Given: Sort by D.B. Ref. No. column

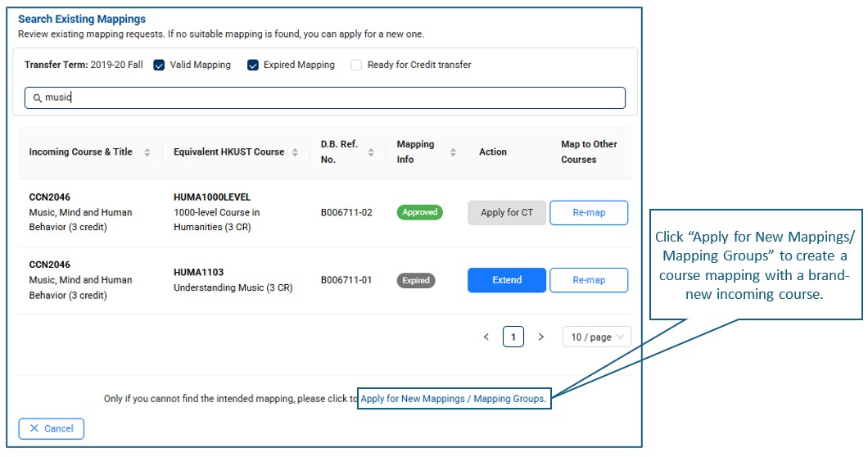Looking at the screenshot, I should 371,152.
